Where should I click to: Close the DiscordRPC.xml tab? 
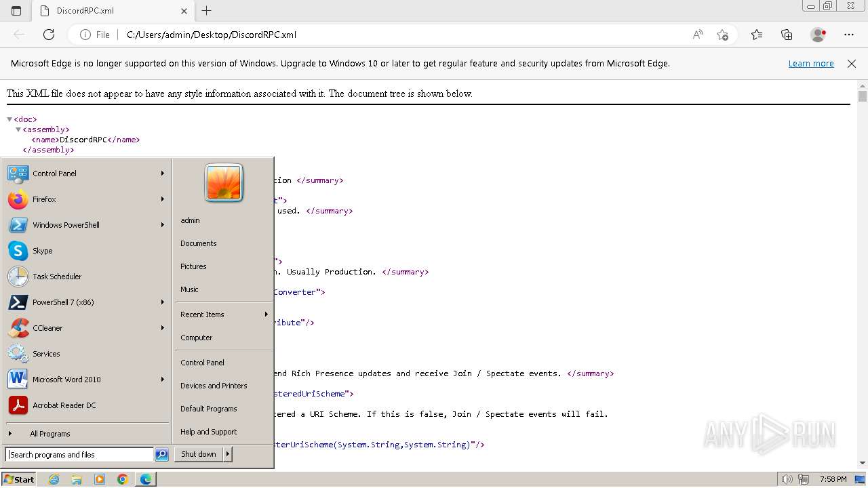point(184,11)
